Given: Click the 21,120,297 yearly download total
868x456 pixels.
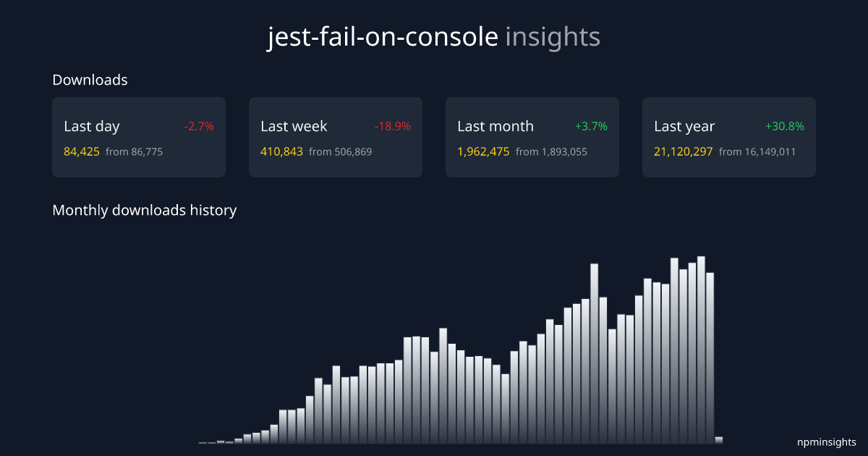Looking at the screenshot, I should 683,152.
